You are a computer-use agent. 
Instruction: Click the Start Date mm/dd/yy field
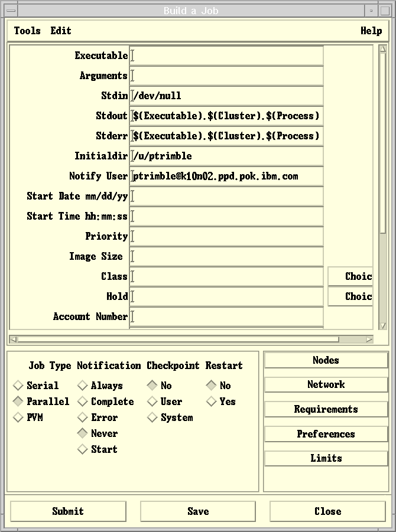click(226, 196)
